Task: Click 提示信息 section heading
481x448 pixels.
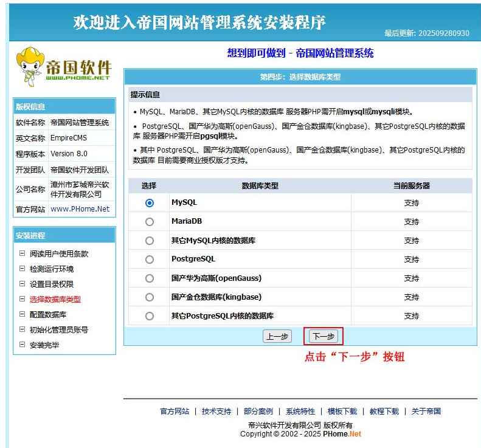Action: [x=145, y=94]
